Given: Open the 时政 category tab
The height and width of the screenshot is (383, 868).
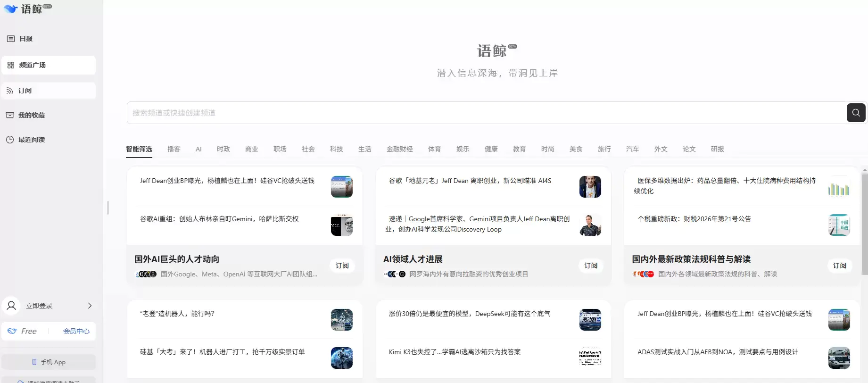Looking at the screenshot, I should pos(223,149).
